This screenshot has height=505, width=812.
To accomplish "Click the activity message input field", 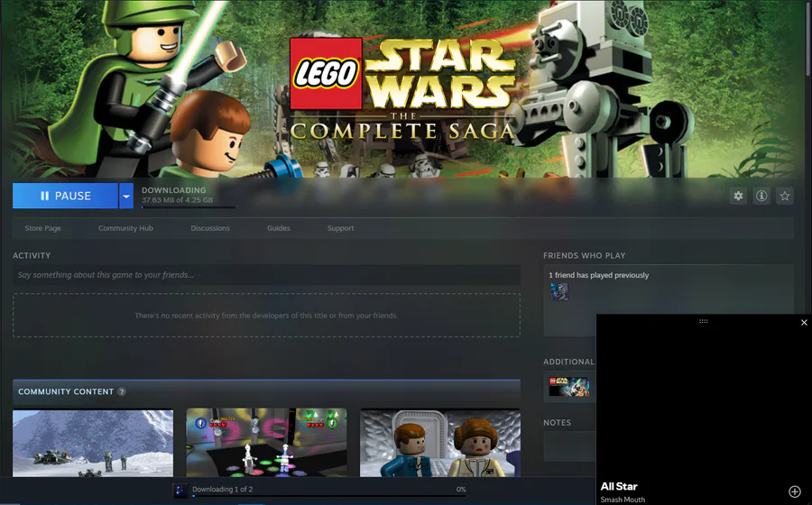I will click(x=267, y=275).
